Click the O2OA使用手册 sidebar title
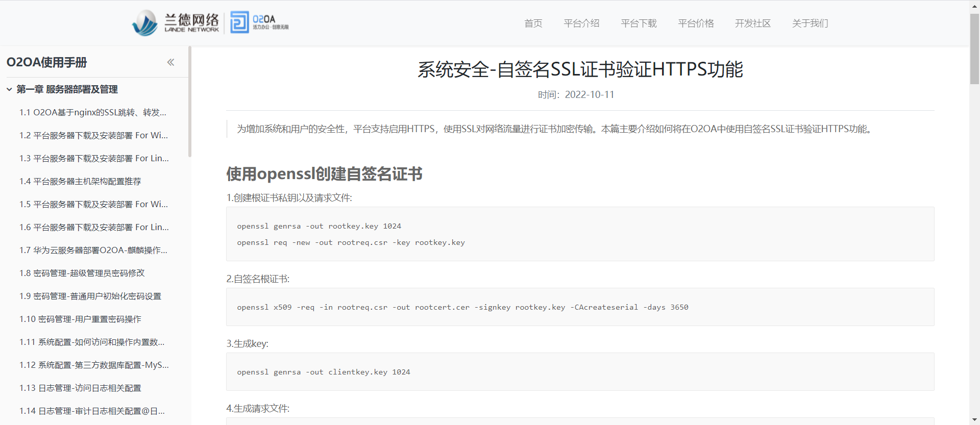Screen dimensions: 980x425 pyautogui.click(x=46, y=62)
